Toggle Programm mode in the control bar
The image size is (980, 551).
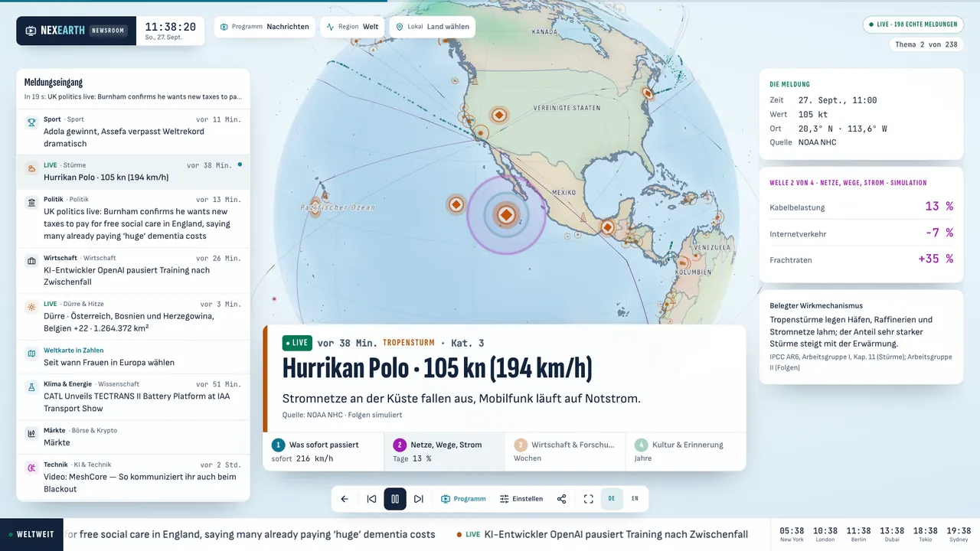[x=463, y=499]
